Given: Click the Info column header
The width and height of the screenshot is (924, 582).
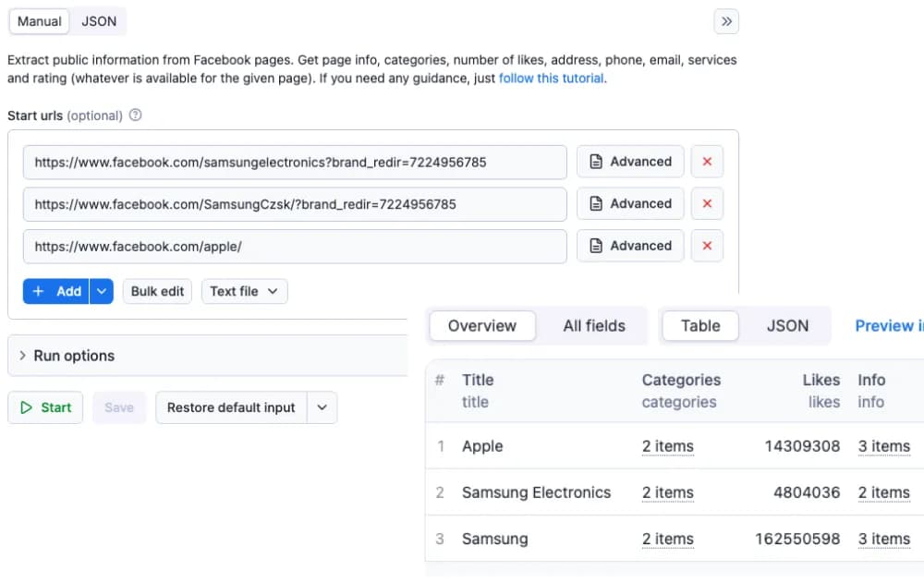Looking at the screenshot, I should point(871,380).
